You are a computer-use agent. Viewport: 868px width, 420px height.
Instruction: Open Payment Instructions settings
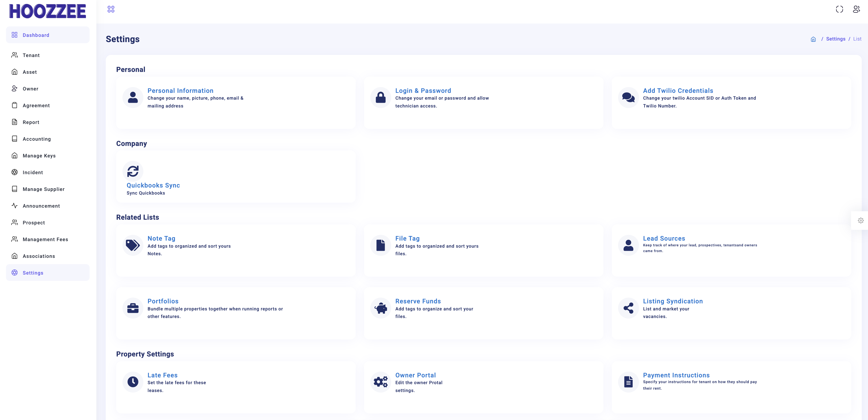676,375
